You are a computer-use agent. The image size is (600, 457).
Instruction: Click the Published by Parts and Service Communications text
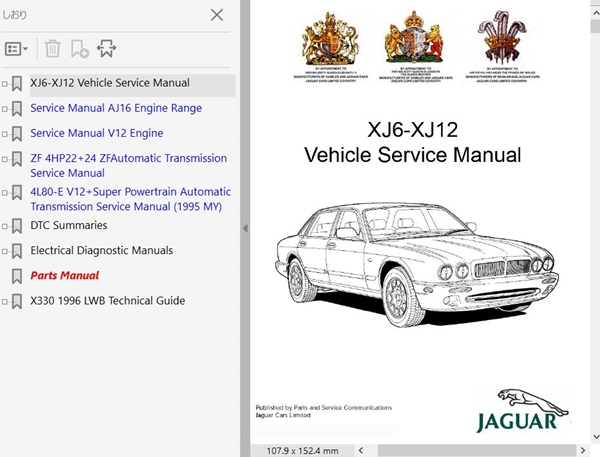324,408
